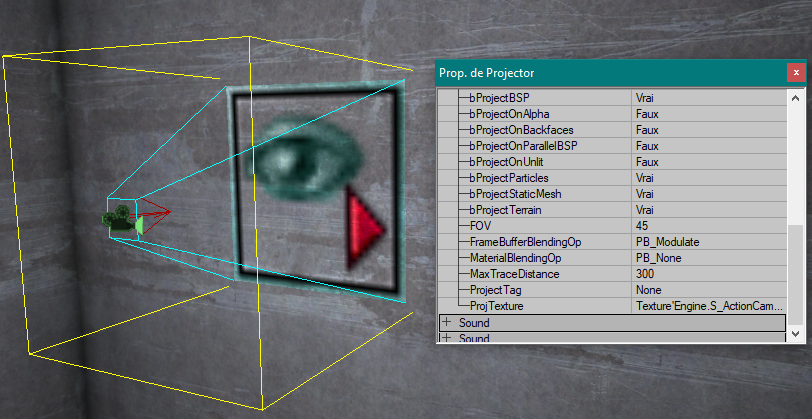This screenshot has height=419, width=812.
Task: Expand the first Sound category
Action: 446,323
